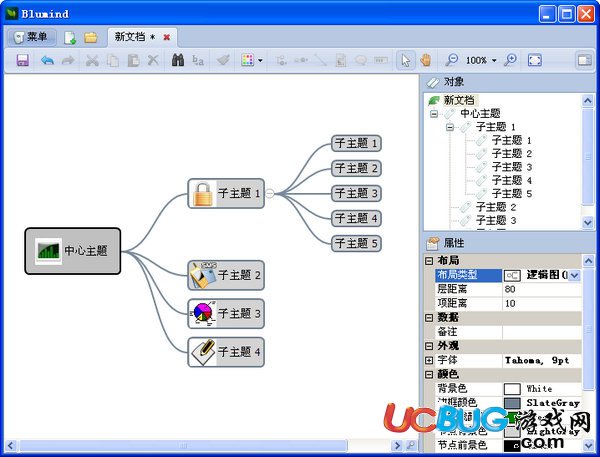Screen dimensions: 600x457
Task: Click the Zoom out magnifier
Action: tap(452, 60)
